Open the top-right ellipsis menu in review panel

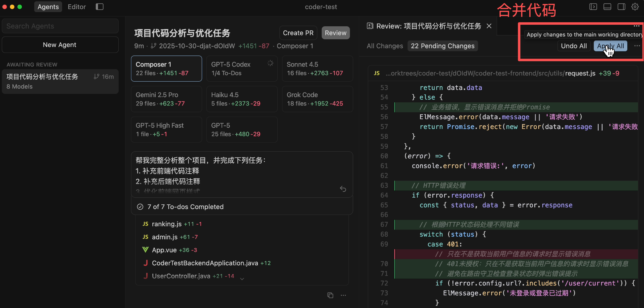pyautogui.click(x=636, y=26)
